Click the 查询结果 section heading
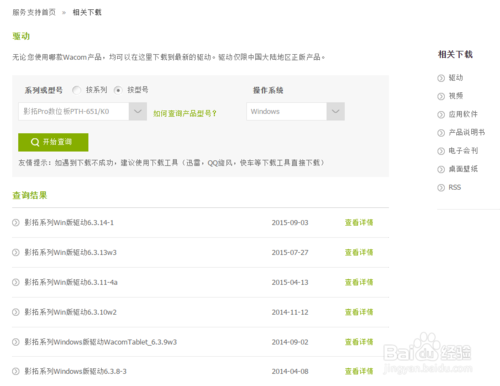The width and height of the screenshot is (500, 386). pyautogui.click(x=30, y=195)
